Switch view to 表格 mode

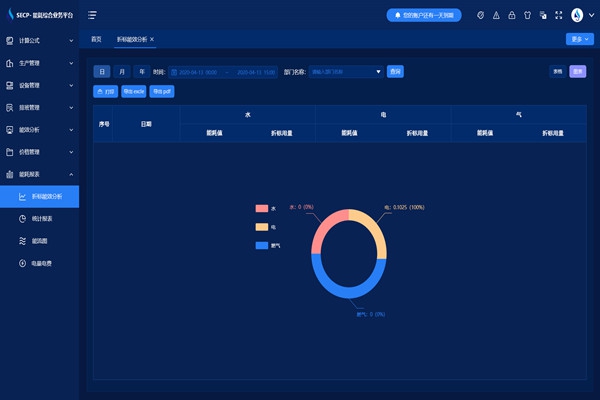pos(557,72)
